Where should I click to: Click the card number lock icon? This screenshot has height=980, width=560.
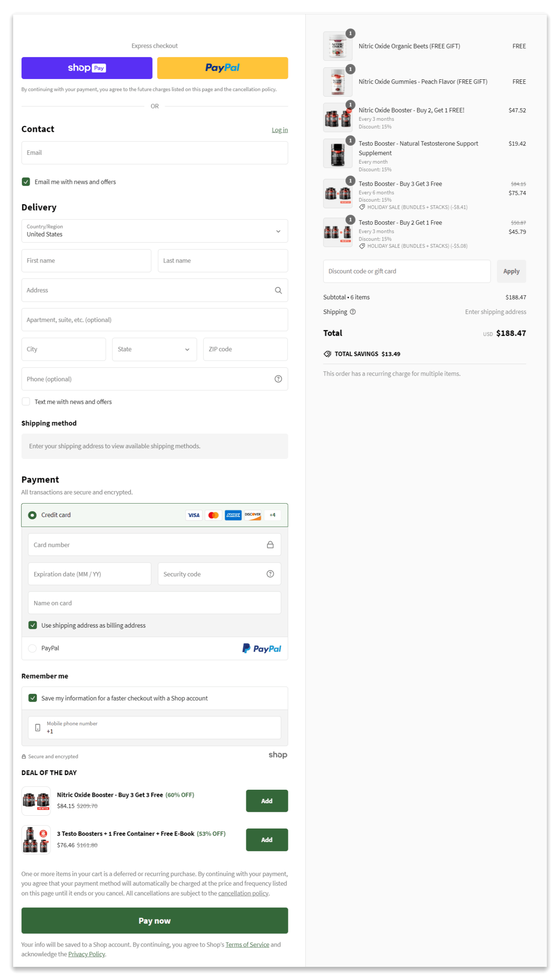pyautogui.click(x=270, y=544)
